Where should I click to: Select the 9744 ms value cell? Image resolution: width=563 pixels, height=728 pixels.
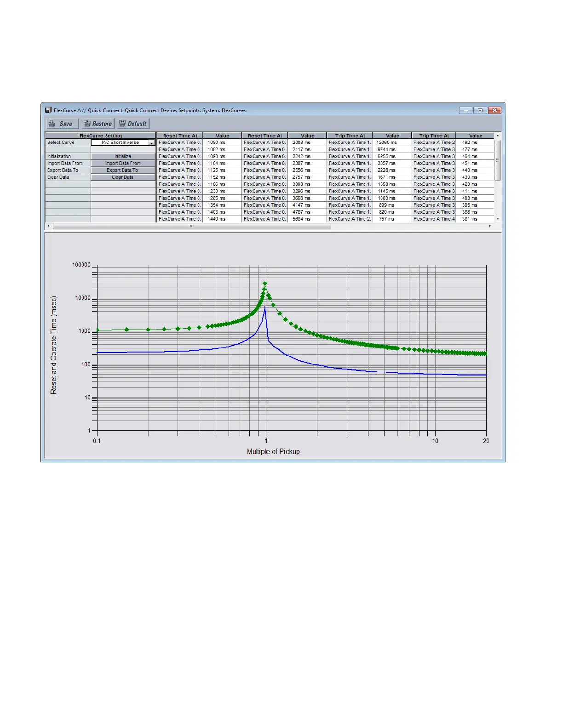(x=392, y=149)
